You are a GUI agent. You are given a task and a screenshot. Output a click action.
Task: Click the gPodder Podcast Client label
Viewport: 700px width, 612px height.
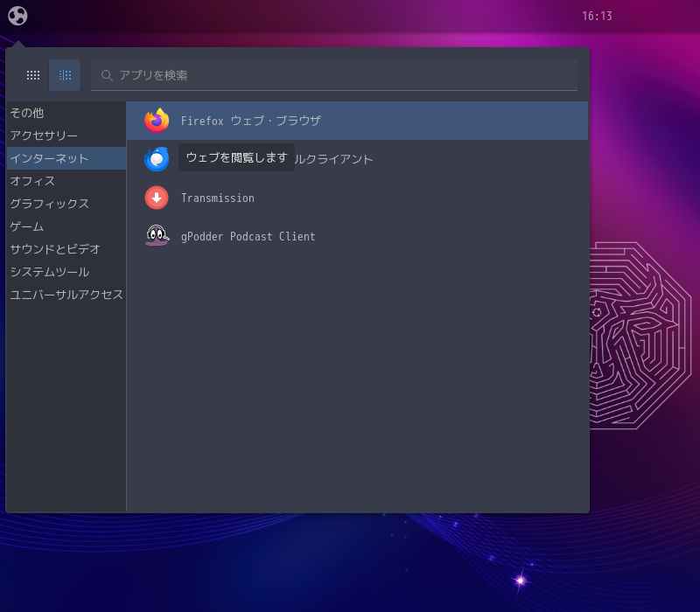(248, 237)
